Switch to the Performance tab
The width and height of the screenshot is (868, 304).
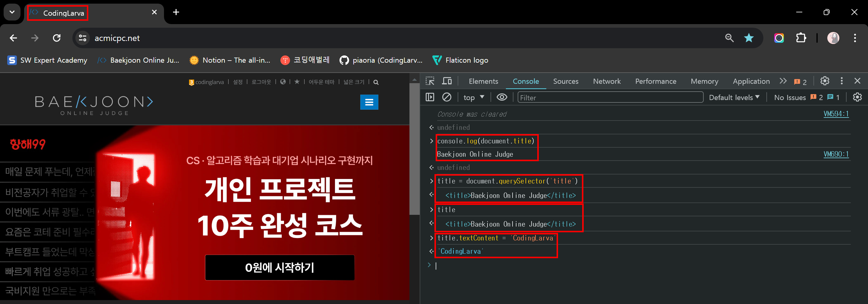656,81
